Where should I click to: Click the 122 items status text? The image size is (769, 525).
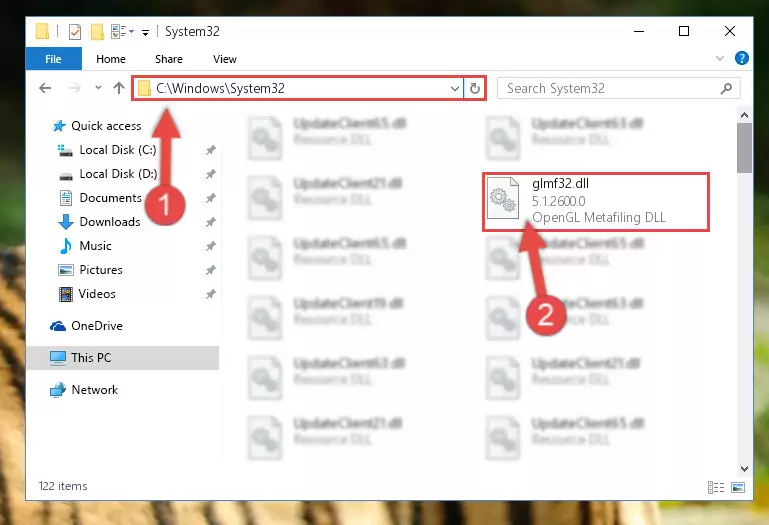pos(63,486)
